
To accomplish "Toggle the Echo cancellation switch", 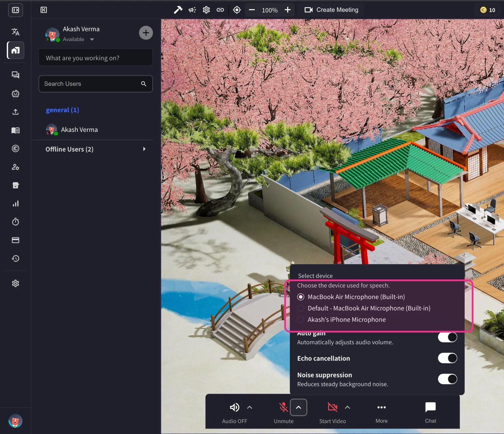I will [448, 358].
